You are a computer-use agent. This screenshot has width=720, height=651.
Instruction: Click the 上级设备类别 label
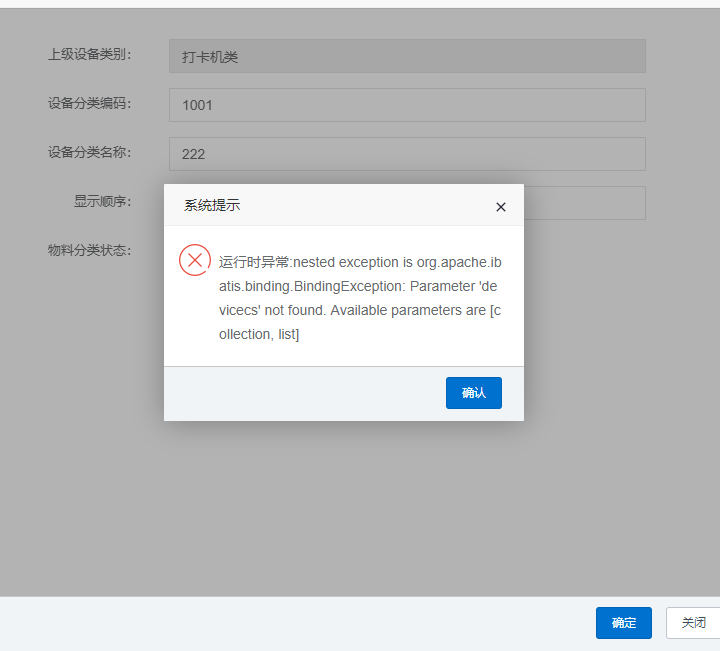pyautogui.click(x=90, y=54)
